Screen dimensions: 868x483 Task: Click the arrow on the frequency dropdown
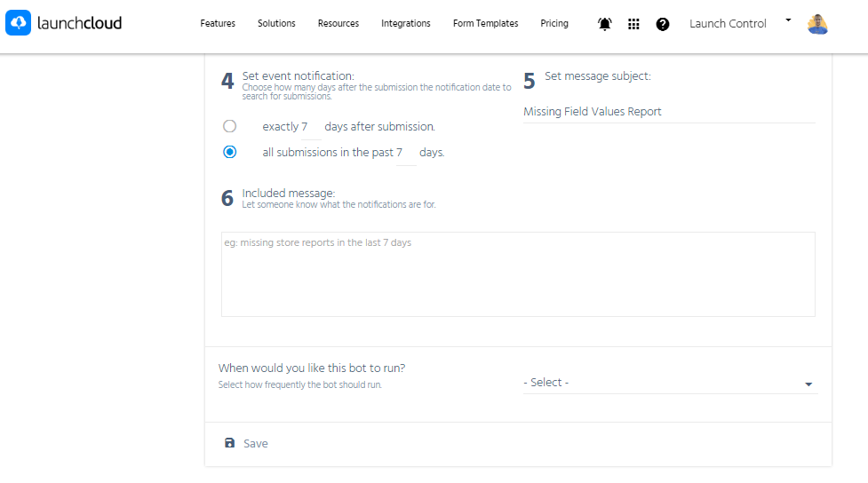[x=808, y=384]
